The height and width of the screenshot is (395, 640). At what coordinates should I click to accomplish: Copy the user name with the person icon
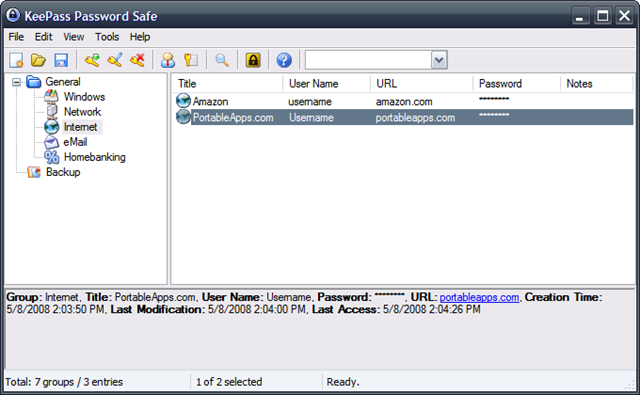point(168,60)
